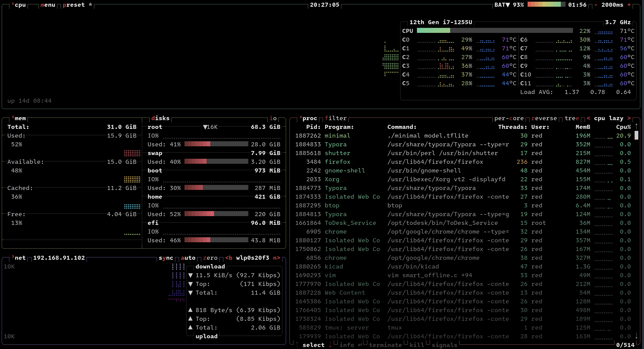Viewport: 644px width, 349px height.
Task: Click the Load AVG values
Action: tap(597, 92)
